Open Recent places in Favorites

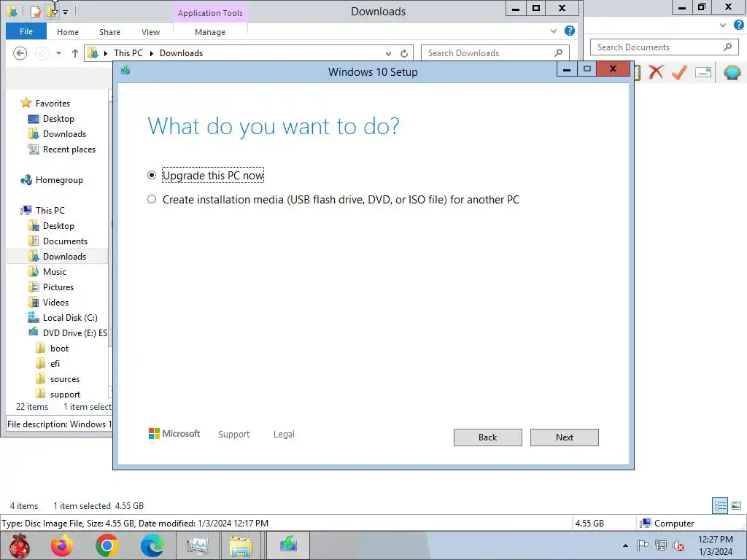(69, 149)
